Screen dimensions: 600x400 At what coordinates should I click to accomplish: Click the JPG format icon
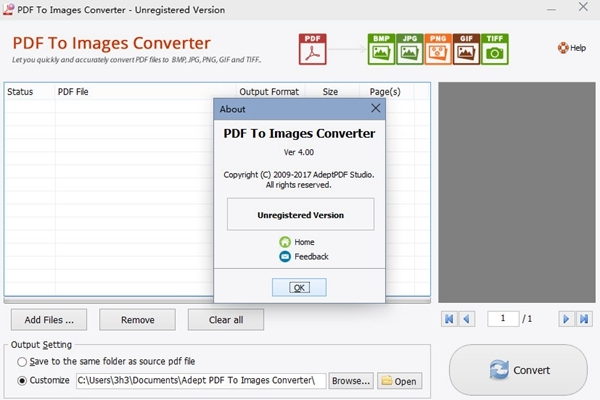409,49
